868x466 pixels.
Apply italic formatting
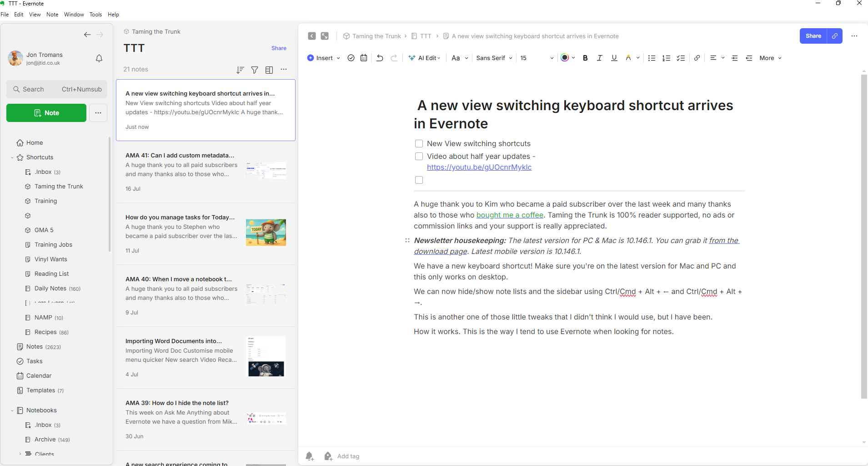(600, 58)
